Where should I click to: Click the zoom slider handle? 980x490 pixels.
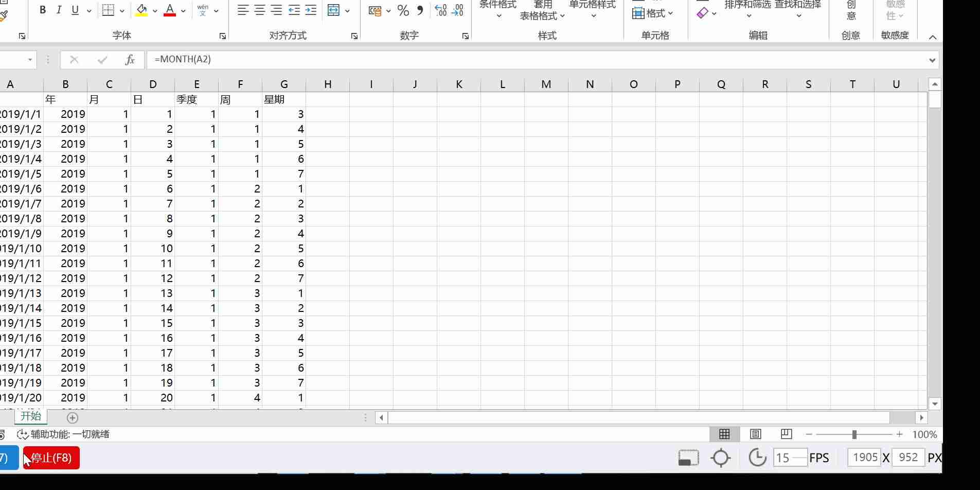(x=854, y=434)
